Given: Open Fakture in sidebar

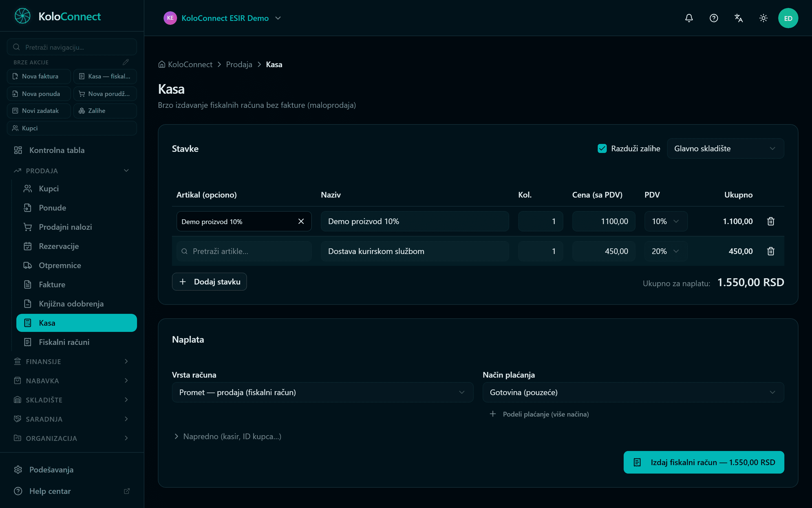Looking at the screenshot, I should coord(76,284).
